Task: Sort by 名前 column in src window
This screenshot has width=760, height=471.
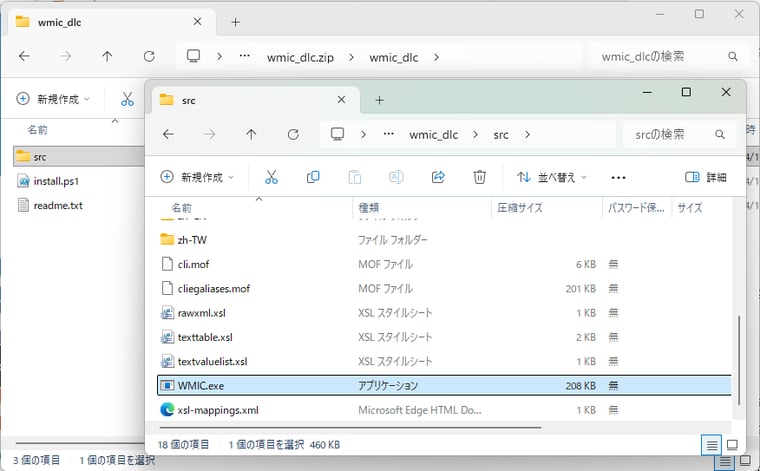Action: click(x=181, y=208)
